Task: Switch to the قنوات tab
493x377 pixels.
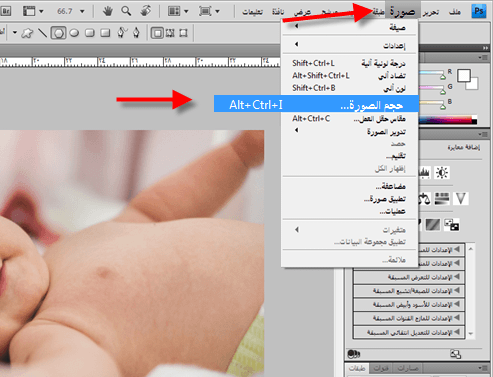Action: [381, 369]
